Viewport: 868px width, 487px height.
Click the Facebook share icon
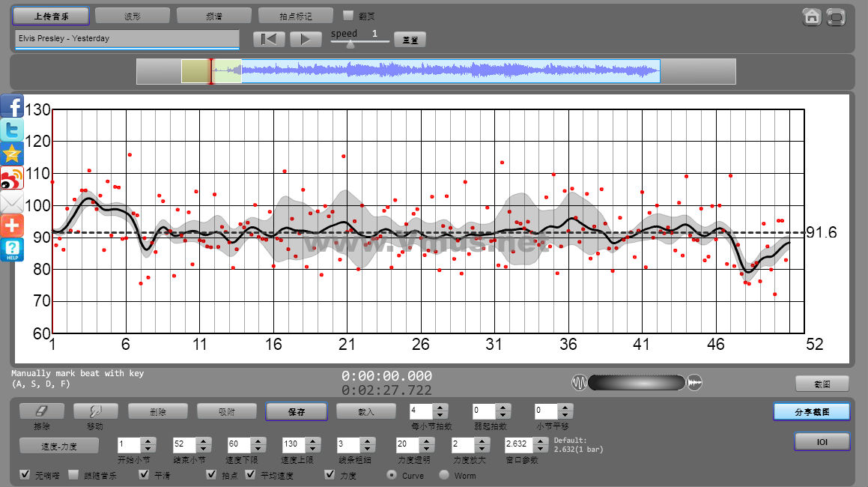click(x=13, y=106)
